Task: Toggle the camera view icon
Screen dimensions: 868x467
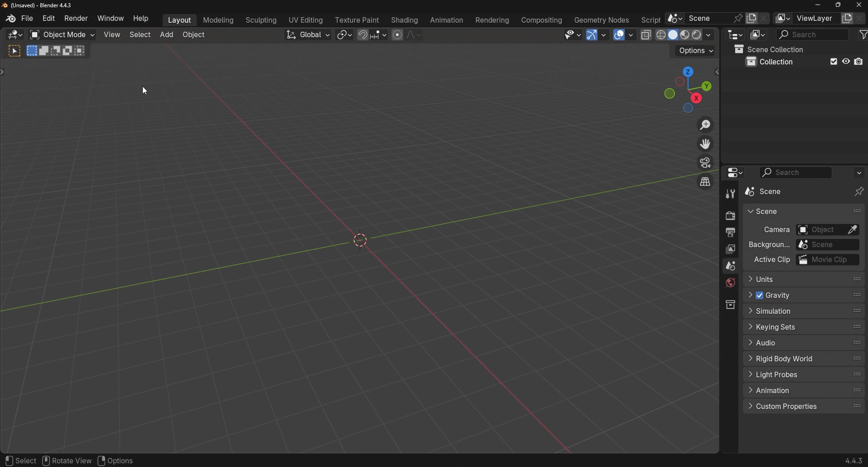Action: [706, 163]
